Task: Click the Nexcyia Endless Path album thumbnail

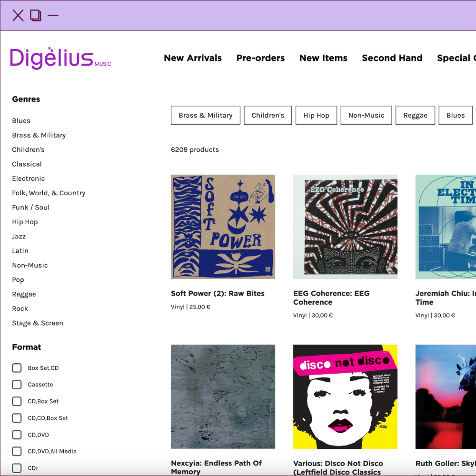Action: (223, 397)
